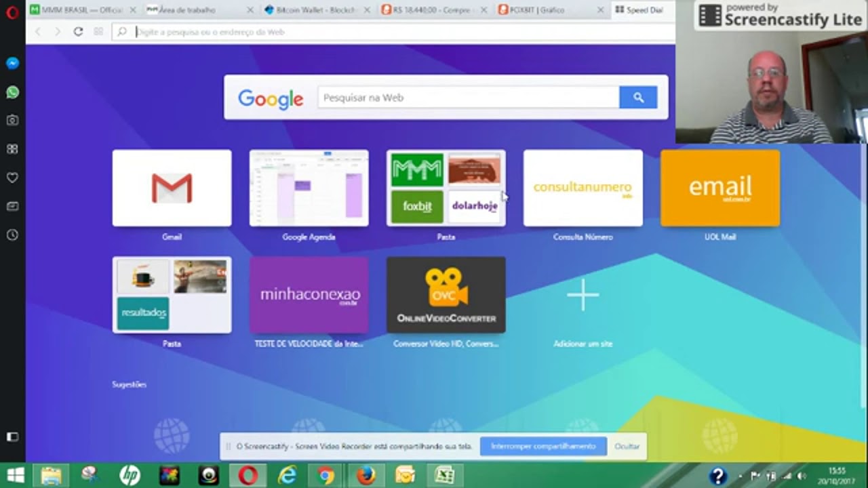Click the Windows Start button
The height and width of the screenshot is (488, 868).
coord(15,475)
